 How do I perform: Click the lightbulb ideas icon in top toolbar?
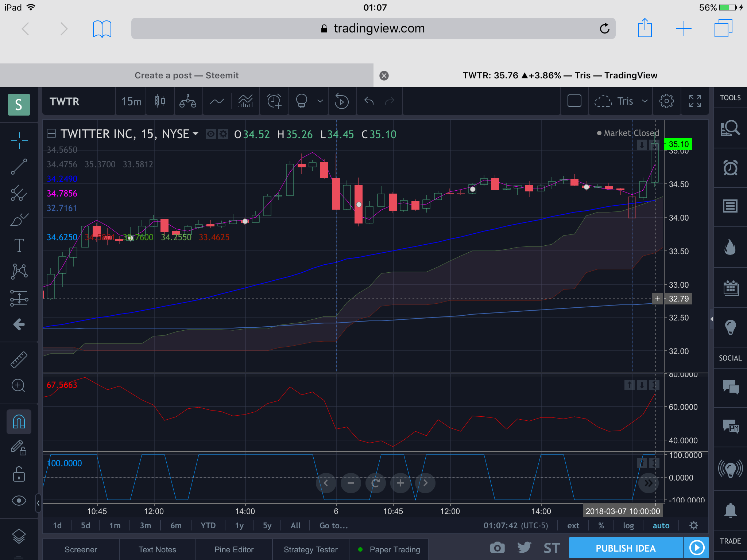click(302, 101)
